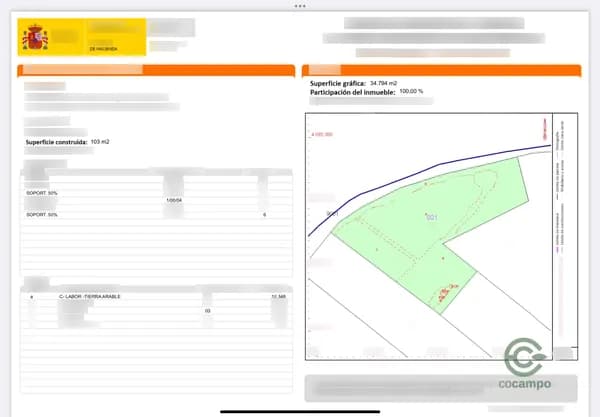Click the Superficie gráfica label
This screenshot has width=600, height=417.
(x=337, y=83)
